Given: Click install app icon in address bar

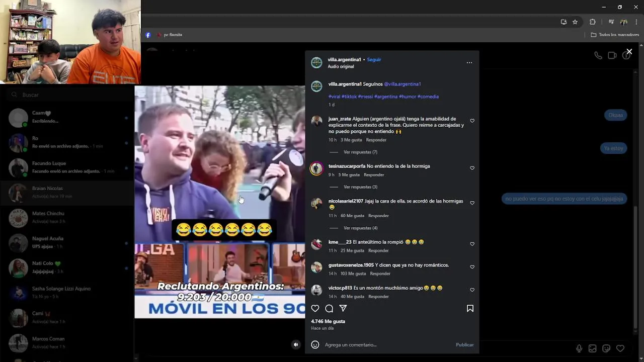Looking at the screenshot, I should point(563,22).
